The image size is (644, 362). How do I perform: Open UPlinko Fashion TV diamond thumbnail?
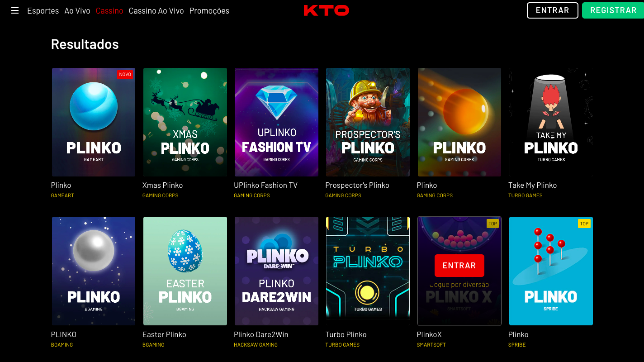(276, 122)
